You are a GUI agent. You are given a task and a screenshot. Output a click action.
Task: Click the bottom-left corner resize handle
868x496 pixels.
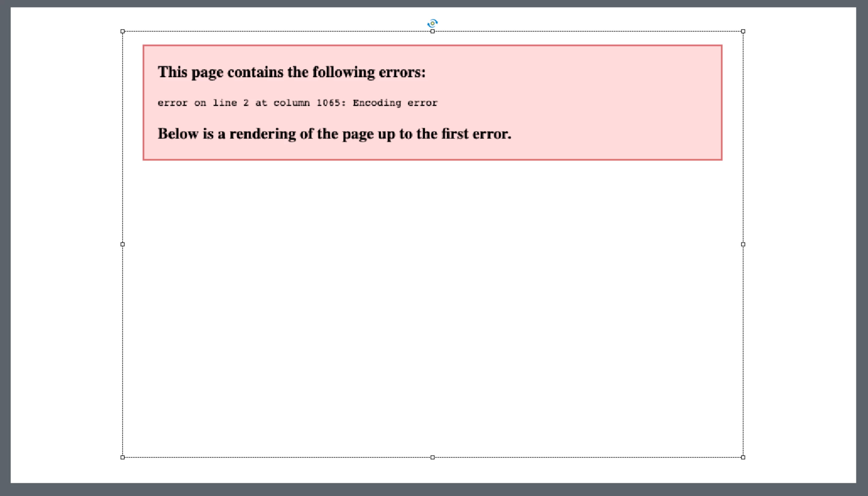point(123,457)
